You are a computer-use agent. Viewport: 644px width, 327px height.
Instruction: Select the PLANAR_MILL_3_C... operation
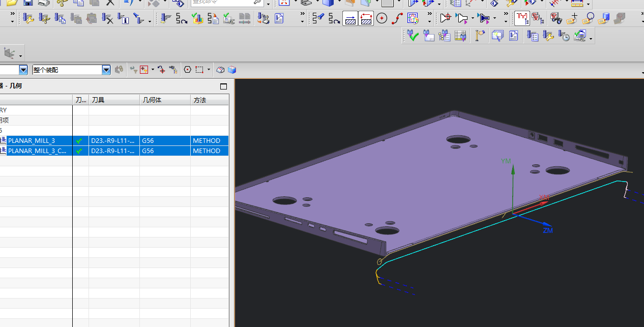[x=37, y=151]
